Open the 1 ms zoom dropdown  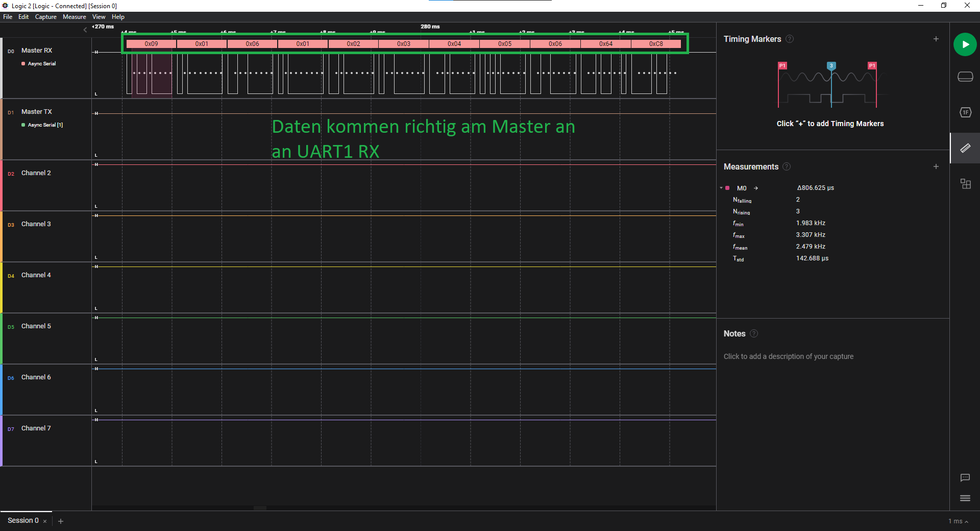pyautogui.click(x=958, y=521)
